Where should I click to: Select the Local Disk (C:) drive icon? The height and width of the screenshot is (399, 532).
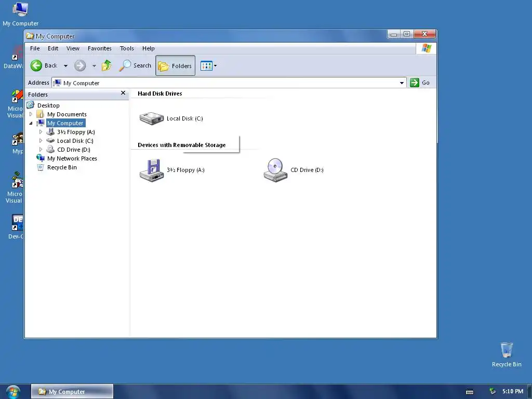(152, 118)
